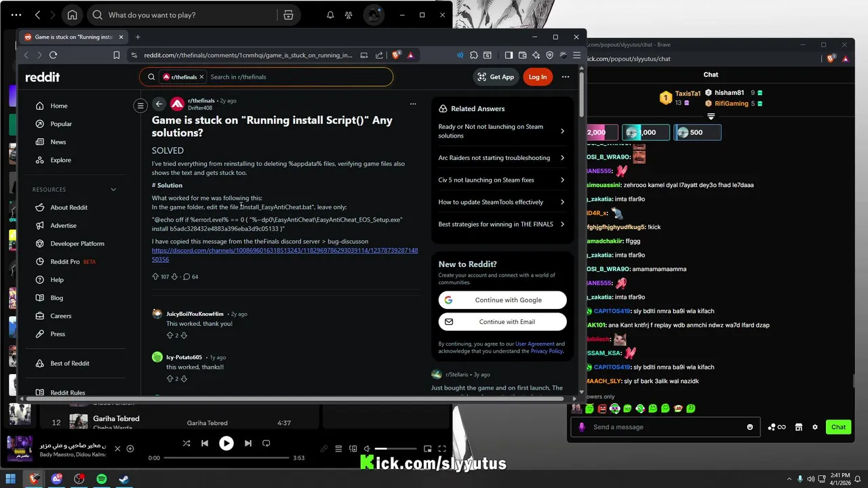Expand the Kick chat leaderboard arrow
Image resolution: width=868 pixels, height=488 pixels.
point(711,117)
